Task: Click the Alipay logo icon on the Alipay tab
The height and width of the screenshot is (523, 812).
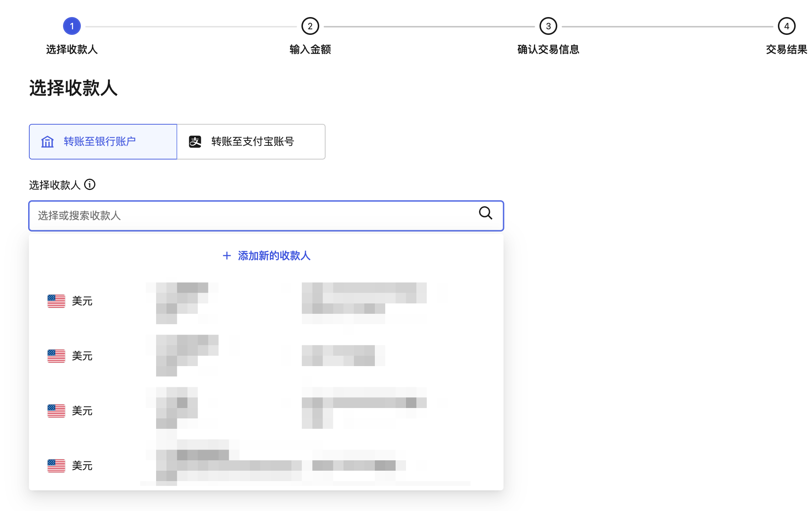Action: [195, 141]
